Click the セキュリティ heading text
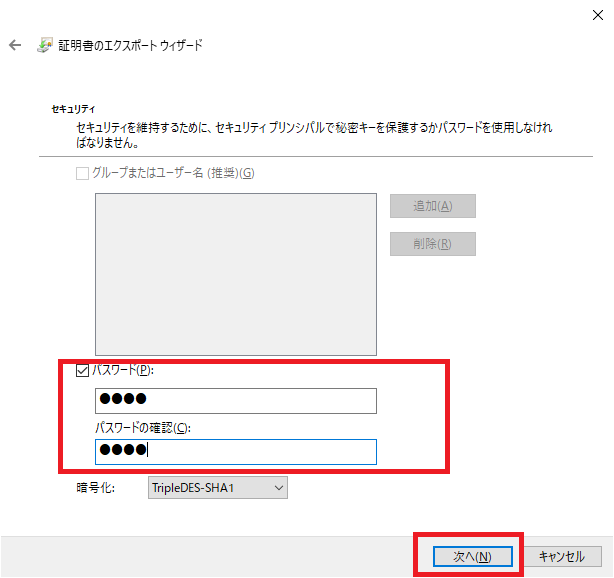 tap(73, 109)
